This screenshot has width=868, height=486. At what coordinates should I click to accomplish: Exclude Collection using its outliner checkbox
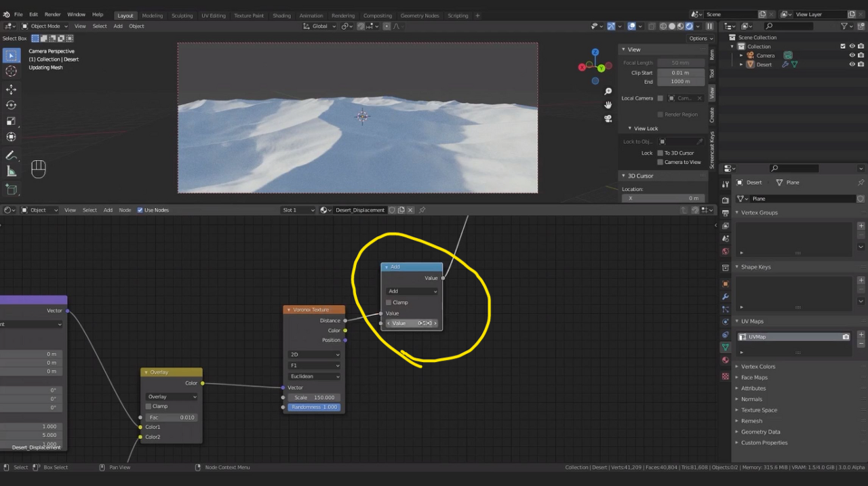(843, 46)
